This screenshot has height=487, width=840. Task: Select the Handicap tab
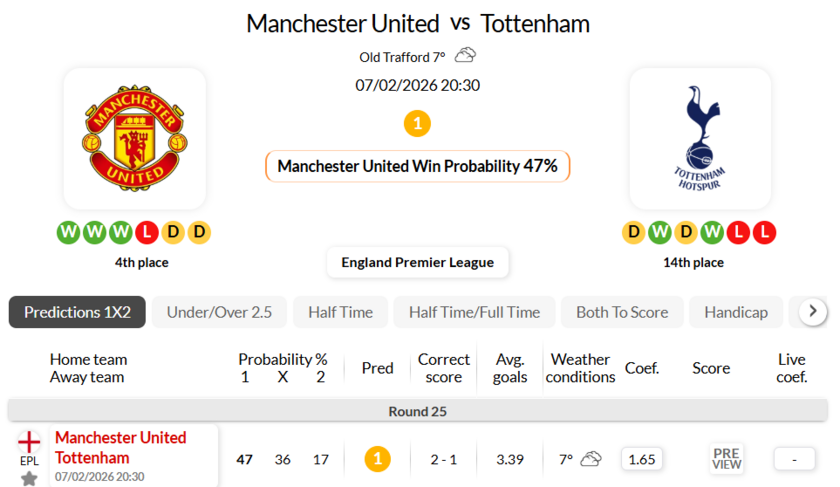coord(736,312)
